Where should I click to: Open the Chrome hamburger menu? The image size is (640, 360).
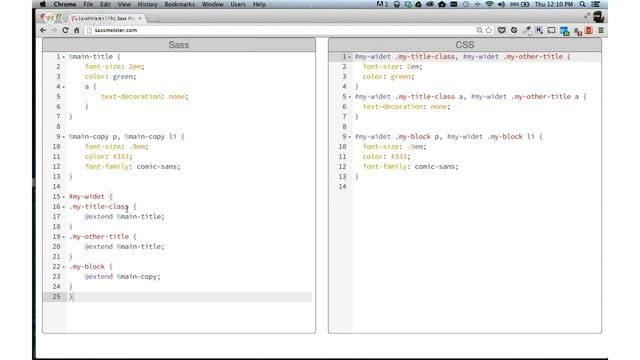(x=601, y=30)
